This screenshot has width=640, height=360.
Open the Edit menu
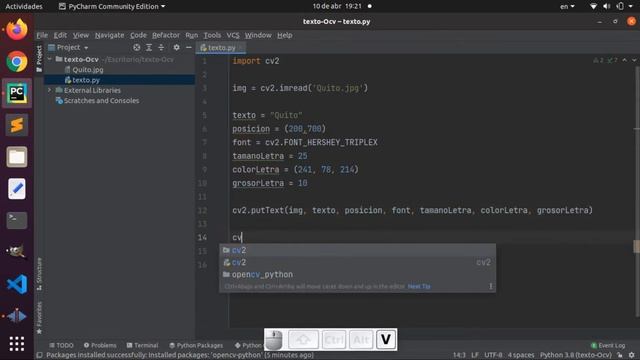tap(60, 35)
